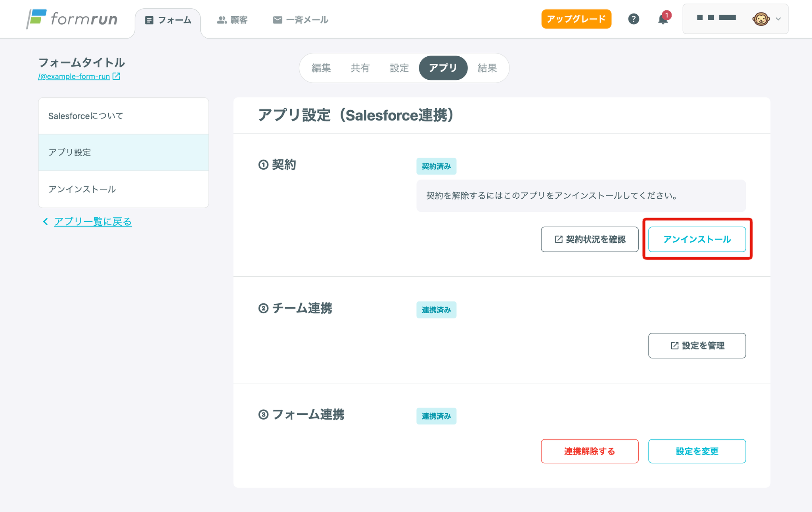Click the 契約を解除するには notice text

click(552, 196)
